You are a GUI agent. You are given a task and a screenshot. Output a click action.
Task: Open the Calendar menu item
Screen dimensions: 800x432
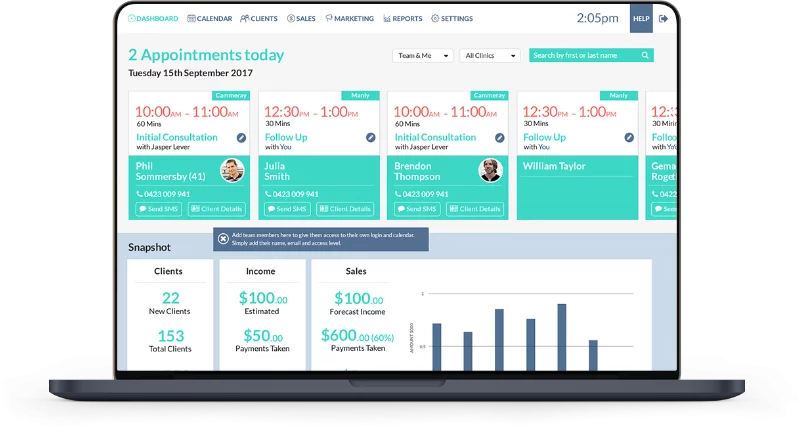click(x=210, y=18)
